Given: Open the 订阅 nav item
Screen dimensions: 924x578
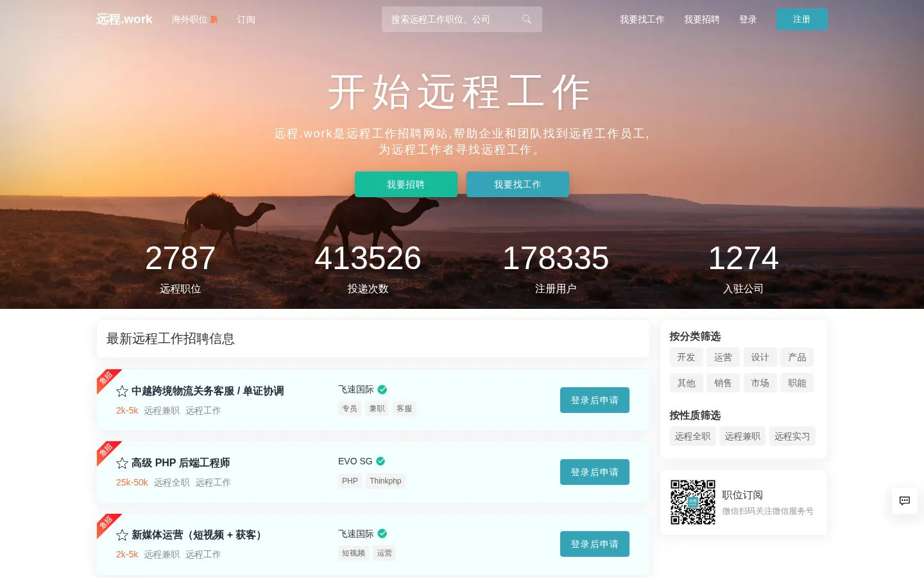Looking at the screenshot, I should click(x=246, y=20).
